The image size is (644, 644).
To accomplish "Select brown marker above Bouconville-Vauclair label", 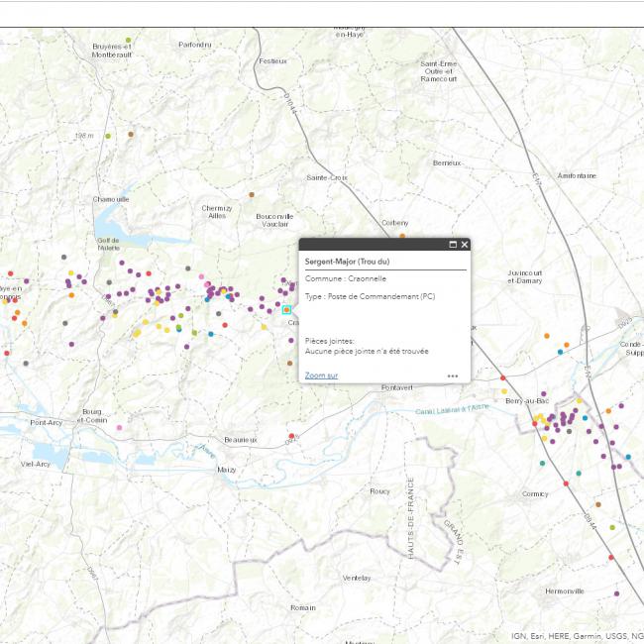I will coord(252,195).
